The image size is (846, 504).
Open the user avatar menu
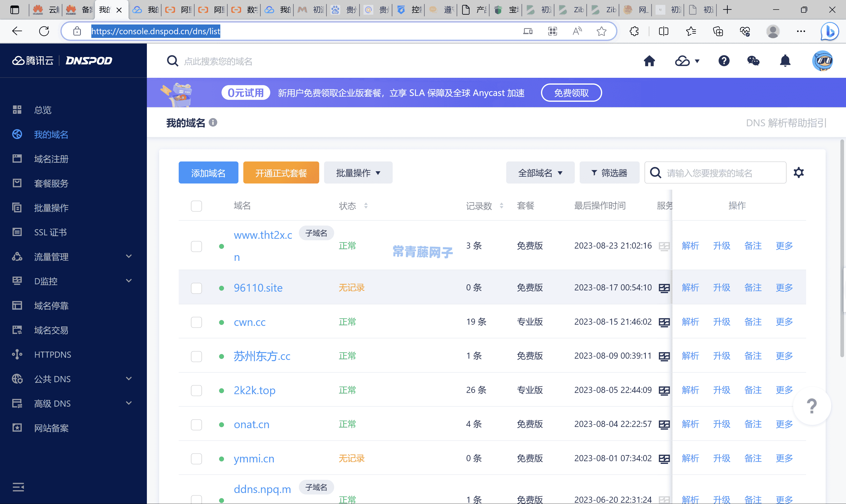pyautogui.click(x=822, y=61)
